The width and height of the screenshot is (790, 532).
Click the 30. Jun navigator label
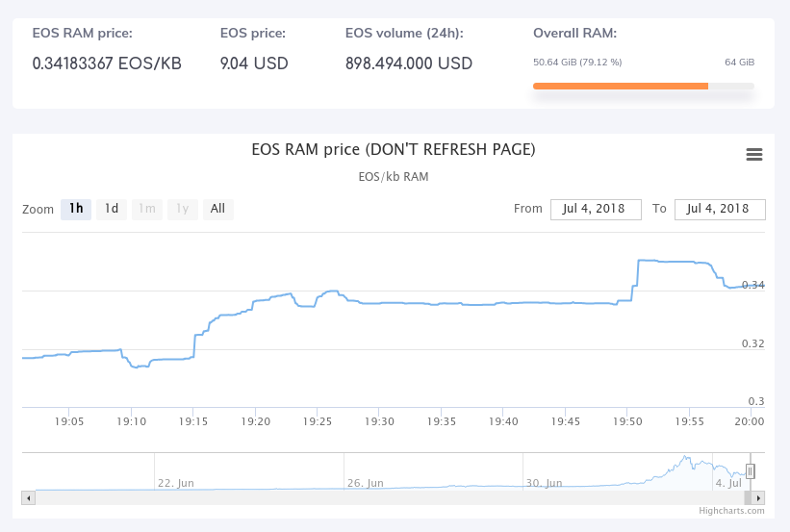544,483
